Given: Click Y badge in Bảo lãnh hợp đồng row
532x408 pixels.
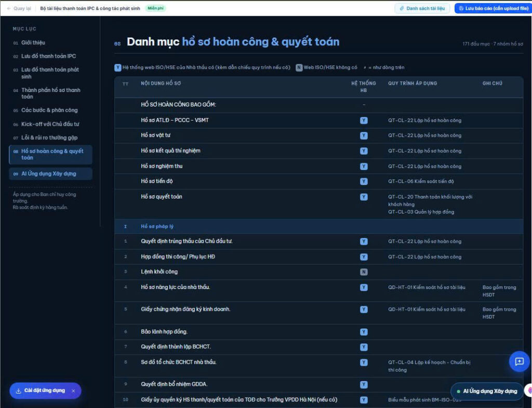Looking at the screenshot, I should click(364, 332).
